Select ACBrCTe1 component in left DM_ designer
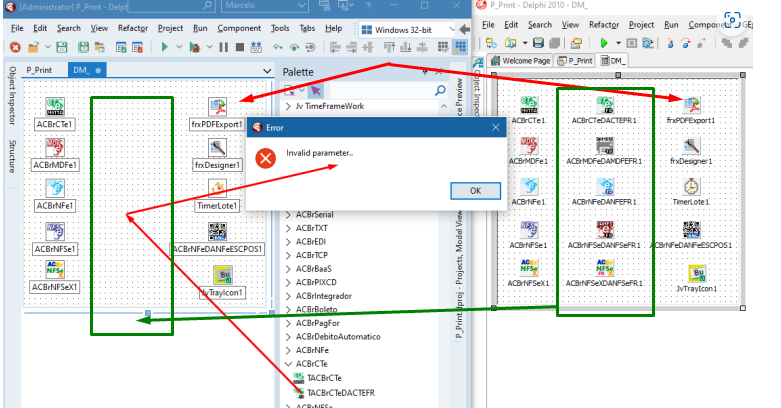Screen dimensions: 781x408 55,107
